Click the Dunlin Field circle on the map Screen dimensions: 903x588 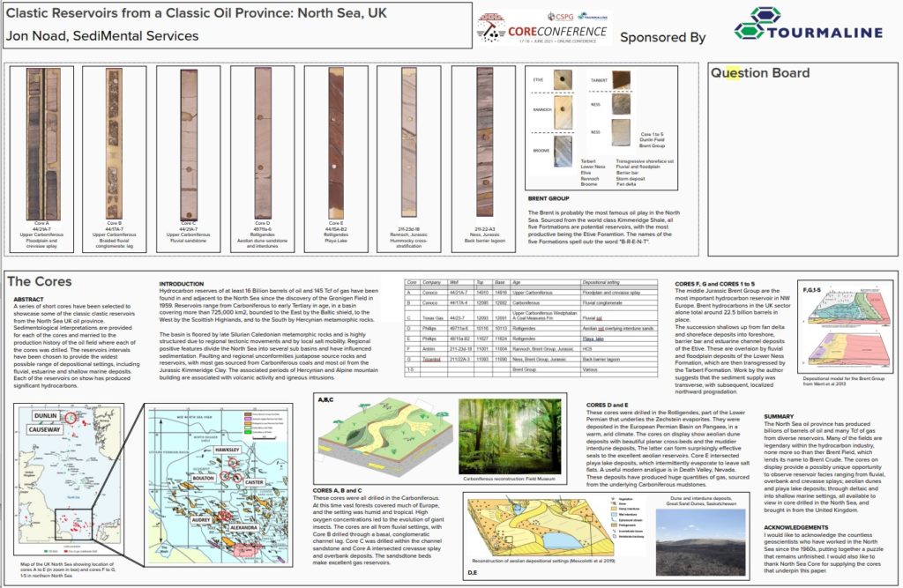pos(70,419)
